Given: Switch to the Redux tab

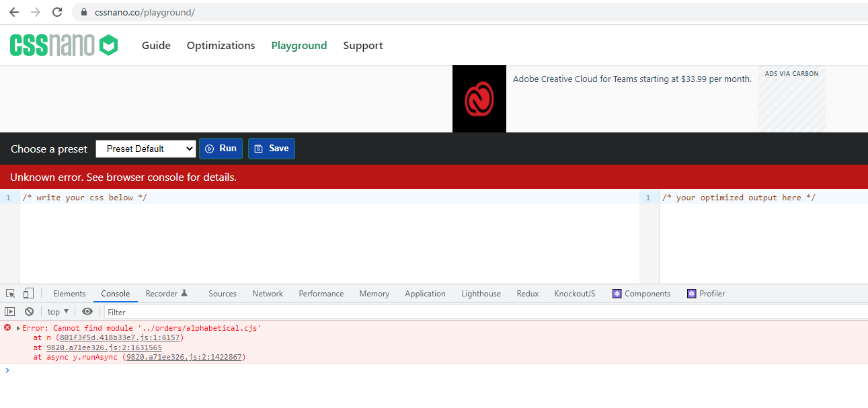Looking at the screenshot, I should (x=528, y=294).
